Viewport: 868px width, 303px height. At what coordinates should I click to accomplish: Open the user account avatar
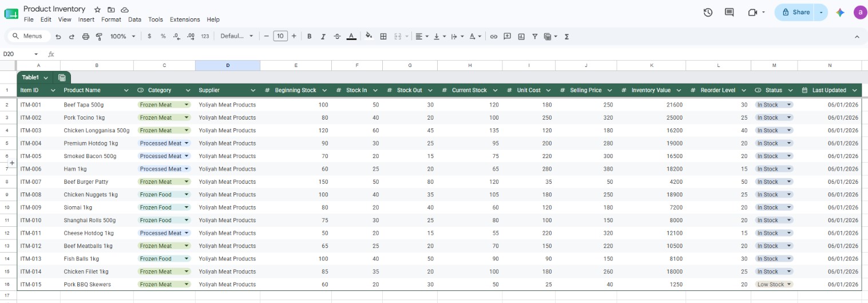coord(860,12)
